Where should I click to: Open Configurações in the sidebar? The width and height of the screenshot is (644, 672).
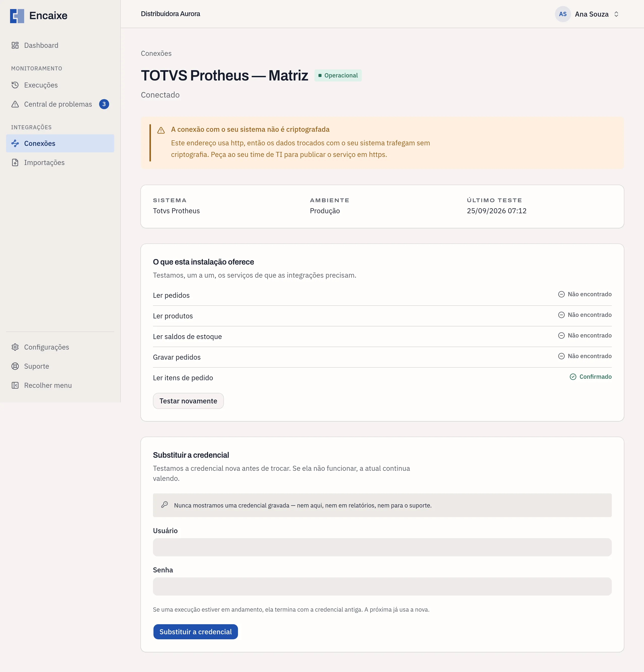pyautogui.click(x=60, y=347)
